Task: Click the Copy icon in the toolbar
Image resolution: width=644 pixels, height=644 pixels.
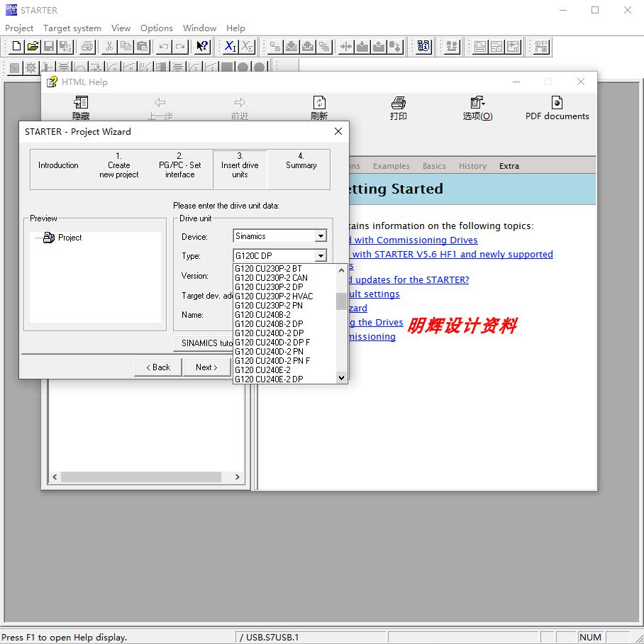Action: click(126, 46)
